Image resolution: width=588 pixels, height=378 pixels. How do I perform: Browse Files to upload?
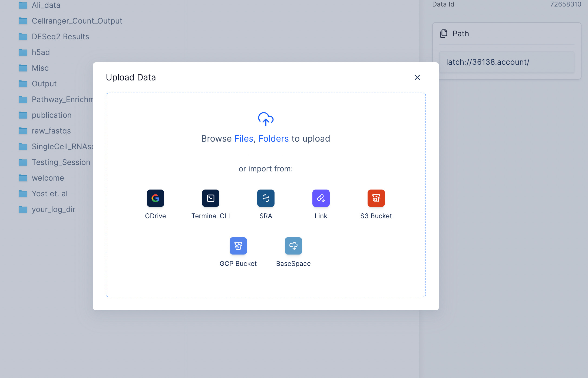point(244,139)
